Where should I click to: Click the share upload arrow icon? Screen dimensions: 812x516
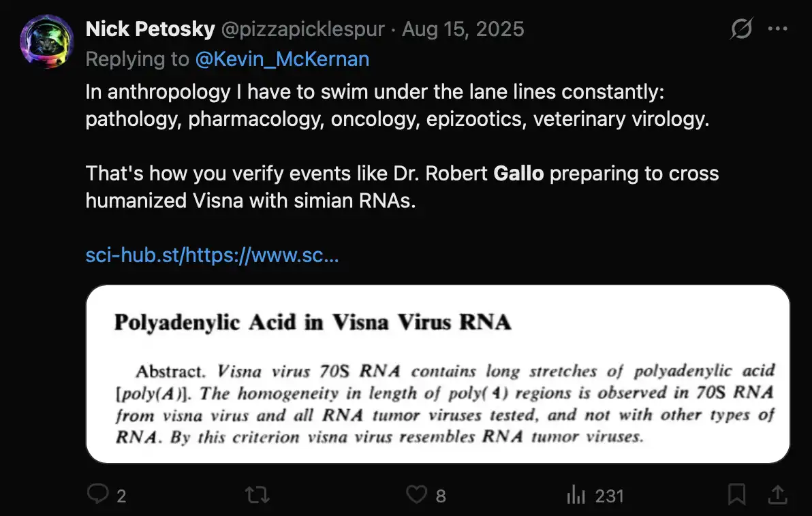(777, 494)
